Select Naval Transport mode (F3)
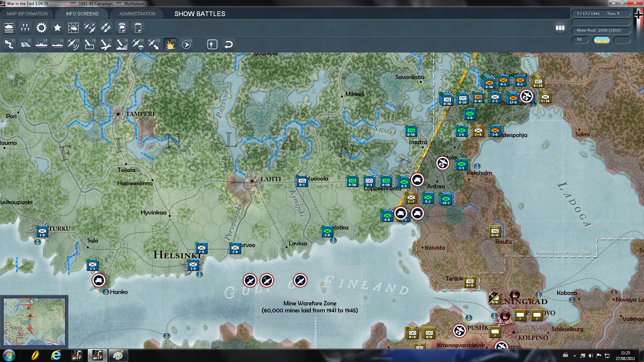Image resolution: width=644 pixels, height=362 pixels. coord(41,44)
